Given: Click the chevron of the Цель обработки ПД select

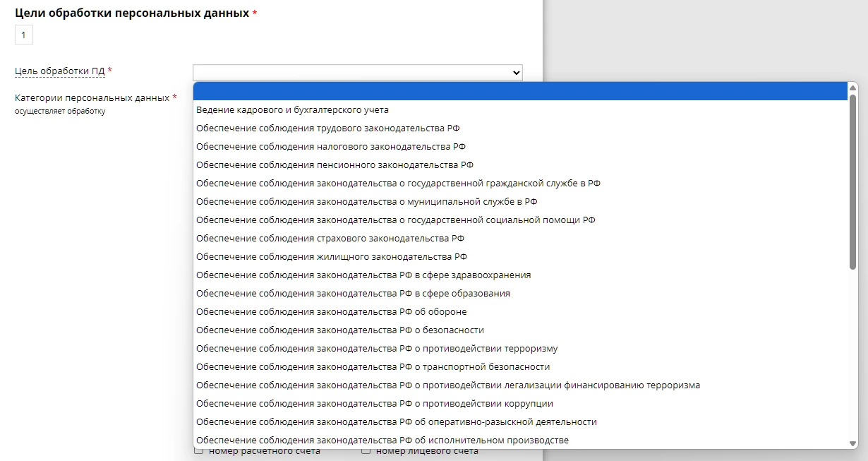Looking at the screenshot, I should click(x=517, y=73).
